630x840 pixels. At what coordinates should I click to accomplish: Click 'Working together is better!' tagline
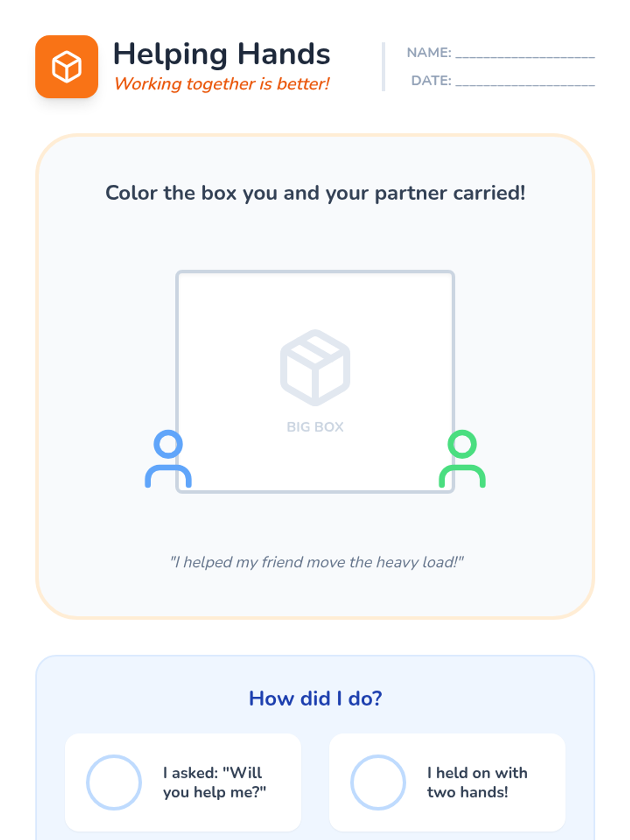[222, 84]
